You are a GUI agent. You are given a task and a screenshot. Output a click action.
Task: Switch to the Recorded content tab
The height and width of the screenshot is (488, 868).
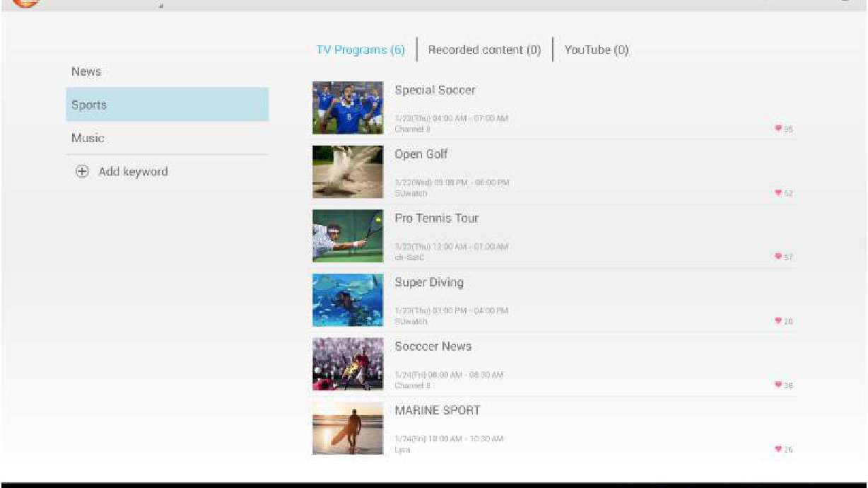(x=483, y=50)
